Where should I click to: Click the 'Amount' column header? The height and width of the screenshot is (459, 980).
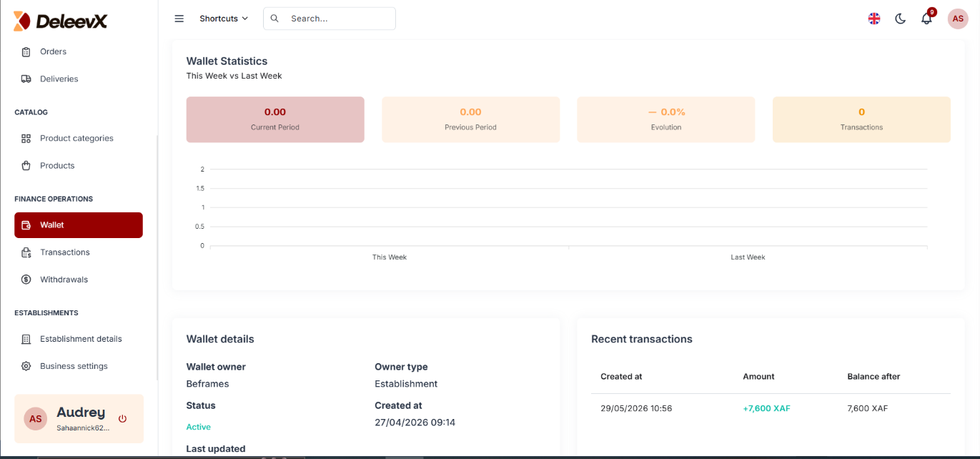pyautogui.click(x=758, y=377)
